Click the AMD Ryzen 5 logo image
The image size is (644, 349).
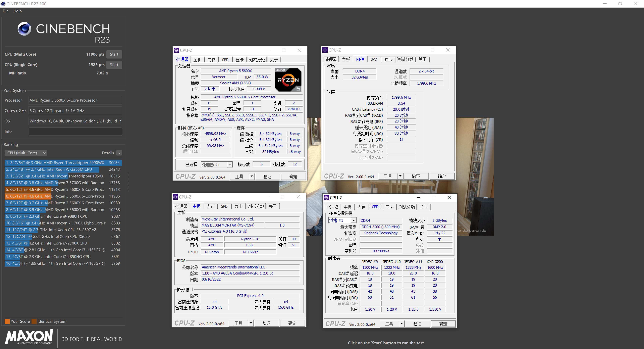288,80
